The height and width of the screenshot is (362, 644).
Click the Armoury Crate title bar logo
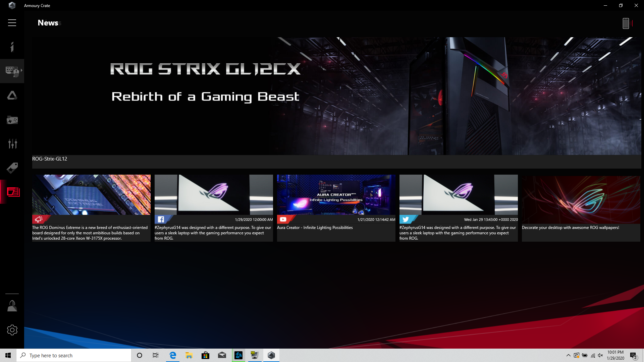[x=12, y=5]
